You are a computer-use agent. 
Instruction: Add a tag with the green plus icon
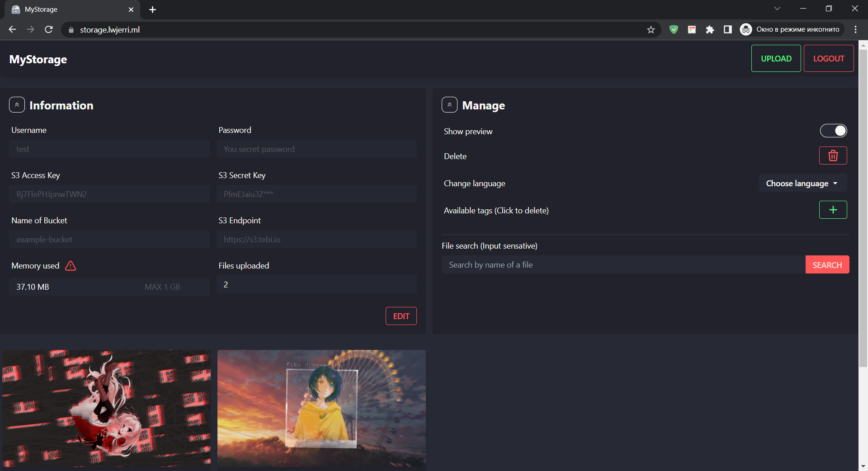point(833,210)
